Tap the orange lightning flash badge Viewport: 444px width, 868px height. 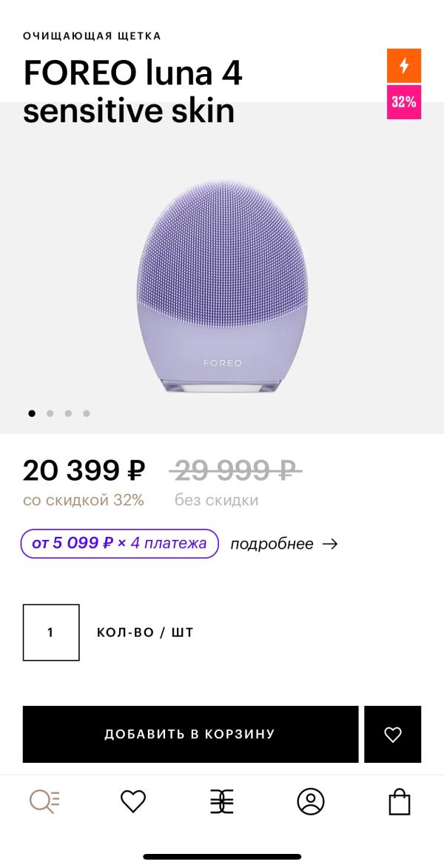[404, 66]
